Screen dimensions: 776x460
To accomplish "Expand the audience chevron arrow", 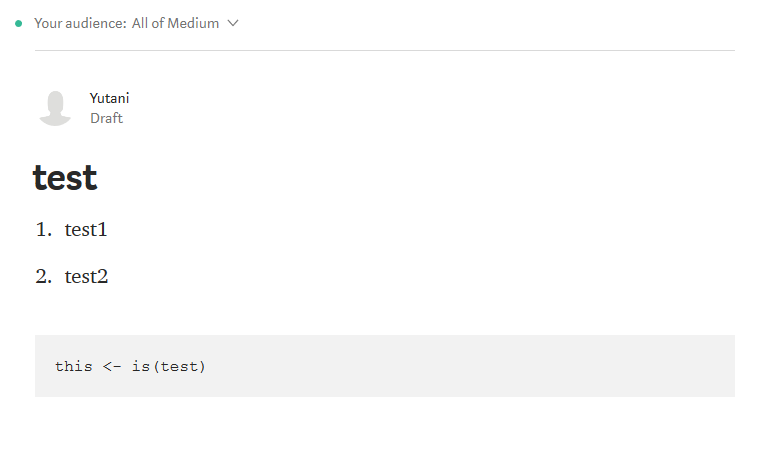I will point(233,23).
